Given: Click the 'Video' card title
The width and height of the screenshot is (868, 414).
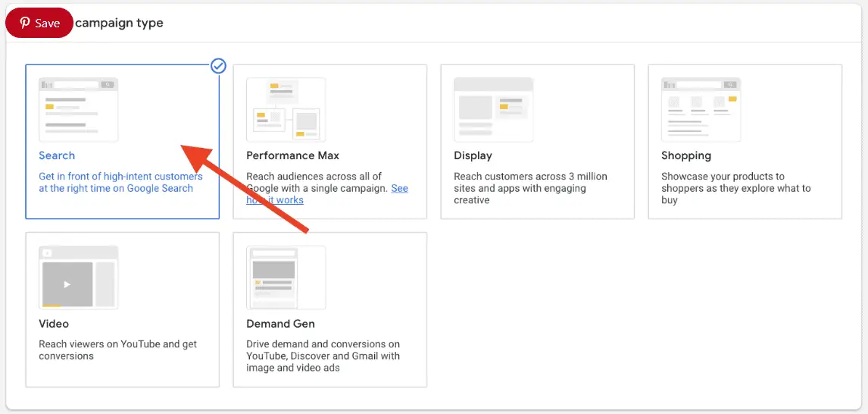Looking at the screenshot, I should tap(54, 324).
